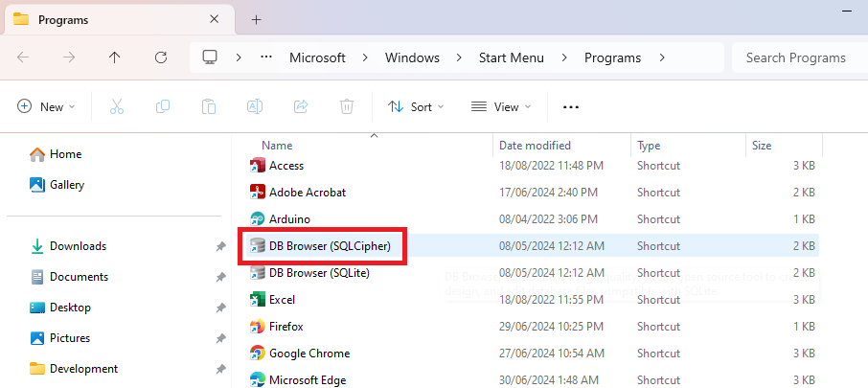The height and width of the screenshot is (388, 868).
Task: Select the Excel shortcut icon
Action: [257, 300]
